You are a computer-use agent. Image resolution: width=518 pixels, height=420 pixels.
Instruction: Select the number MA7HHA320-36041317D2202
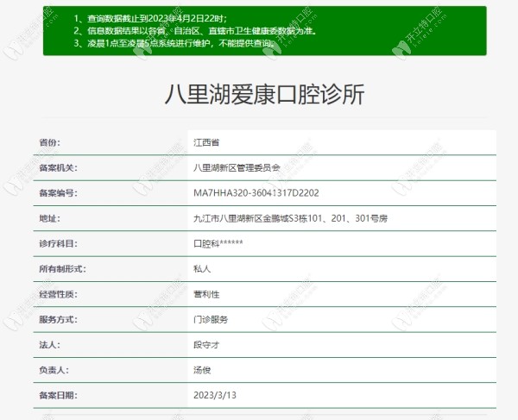256,193
